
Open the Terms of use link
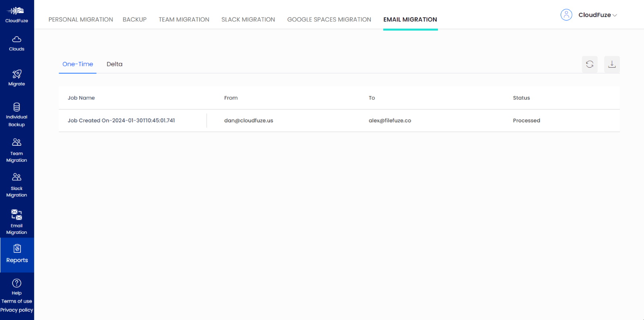point(17,301)
